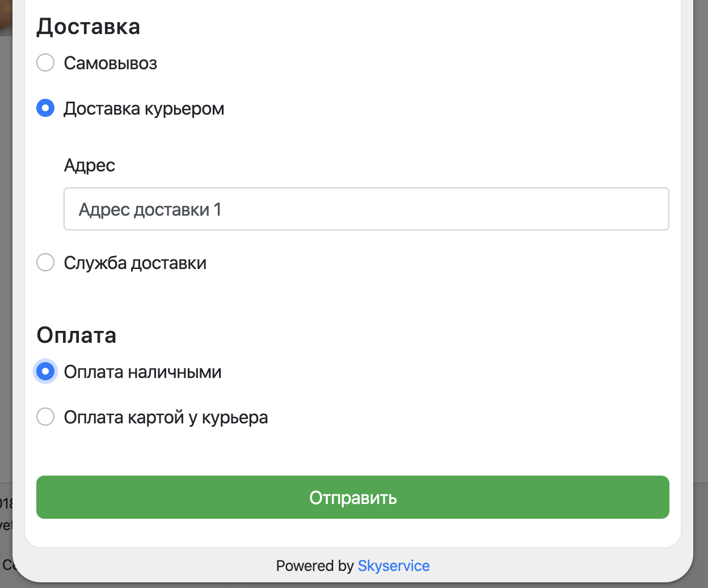
Task: Click the partially hidden image behind the dialog
Action: click(x=5, y=17)
